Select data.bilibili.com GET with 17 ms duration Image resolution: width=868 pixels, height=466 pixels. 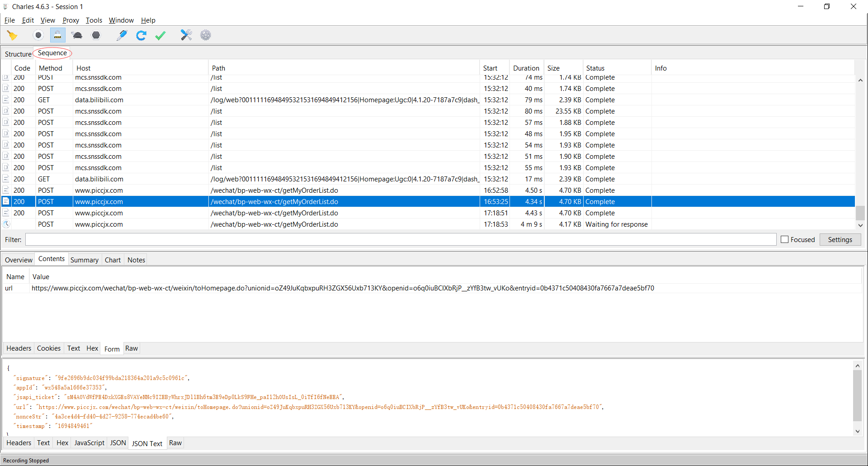[428, 179]
